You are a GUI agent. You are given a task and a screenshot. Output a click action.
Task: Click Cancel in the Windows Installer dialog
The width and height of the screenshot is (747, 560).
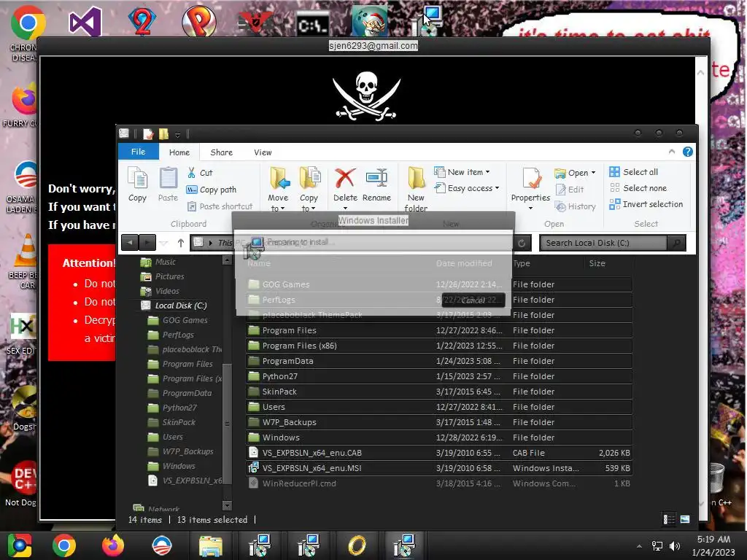(x=473, y=300)
